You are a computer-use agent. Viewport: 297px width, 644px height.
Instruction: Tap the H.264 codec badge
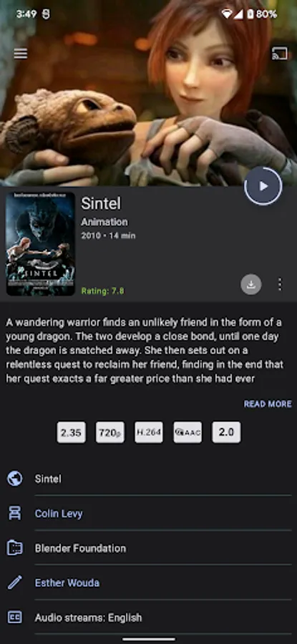(149, 432)
